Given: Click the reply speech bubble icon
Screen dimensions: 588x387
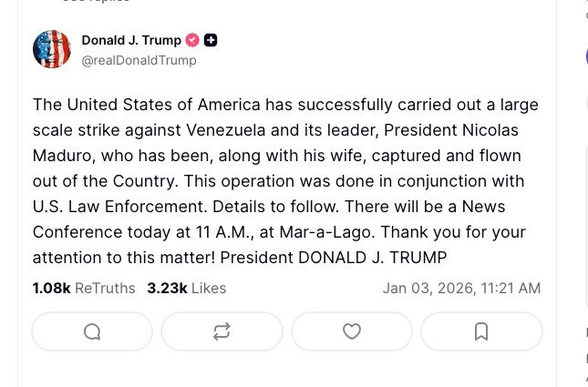Looking at the screenshot, I should (92, 332).
